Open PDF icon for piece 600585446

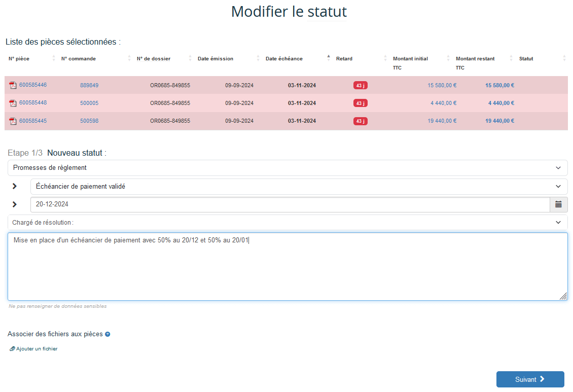[13, 85]
